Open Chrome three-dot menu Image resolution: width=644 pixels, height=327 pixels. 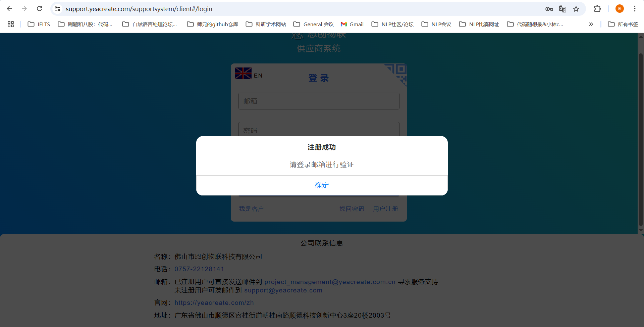635,9
